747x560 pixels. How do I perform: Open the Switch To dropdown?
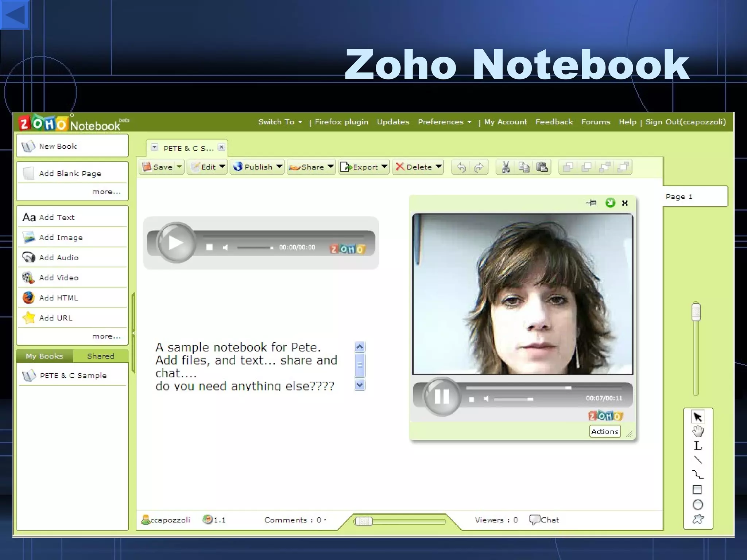[280, 122]
